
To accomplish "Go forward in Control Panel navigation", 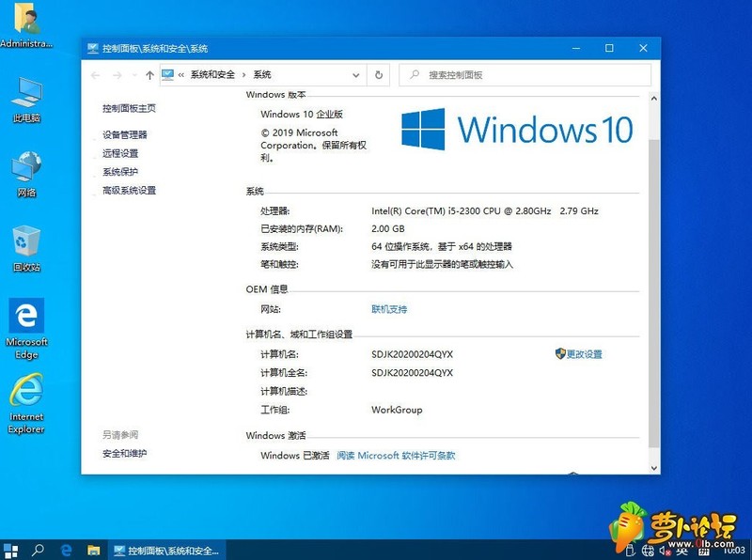I will pos(117,75).
